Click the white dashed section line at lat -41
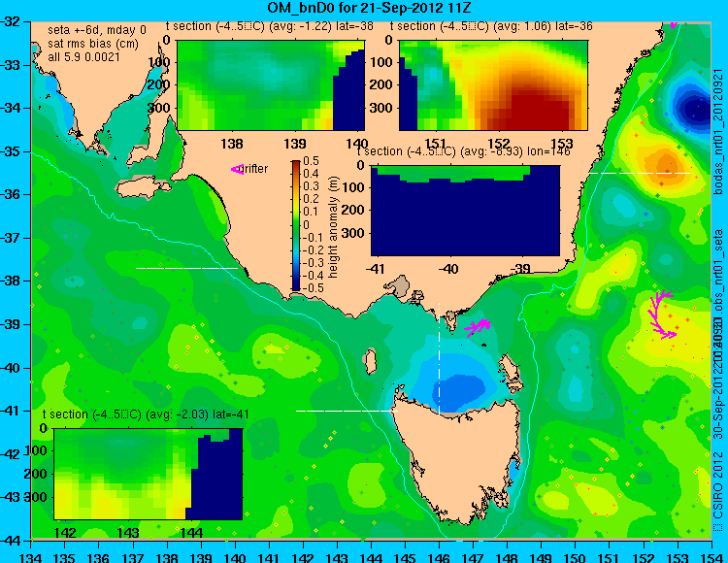Viewport: 728px width, 563px height. [x=347, y=411]
